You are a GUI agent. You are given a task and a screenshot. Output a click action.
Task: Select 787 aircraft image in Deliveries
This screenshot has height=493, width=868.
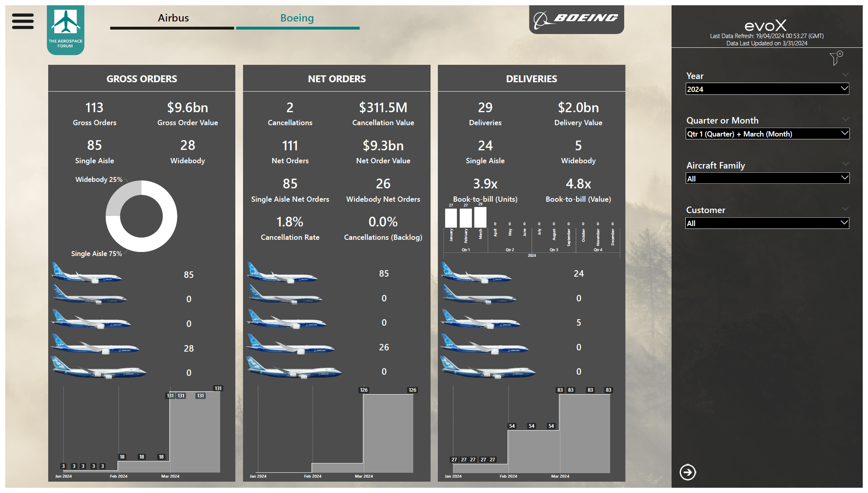tap(480, 319)
